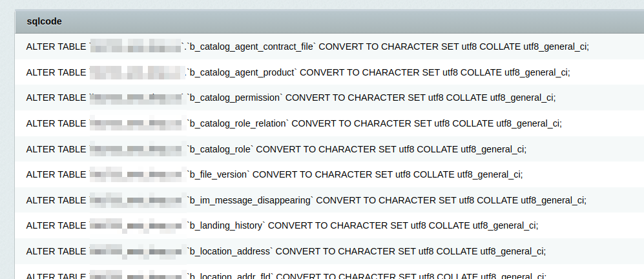Click 'utf8_general_ci' in the b_catalog_role row

pyautogui.click(x=493, y=149)
